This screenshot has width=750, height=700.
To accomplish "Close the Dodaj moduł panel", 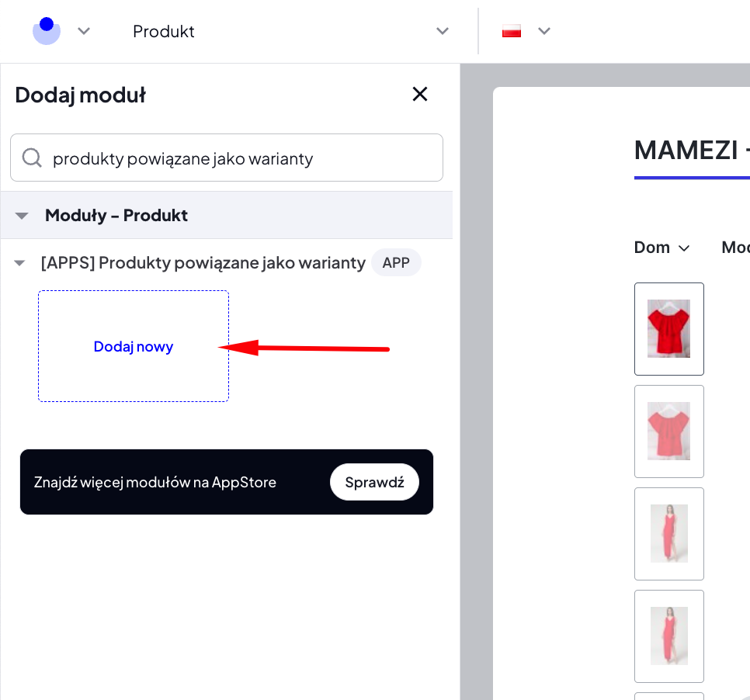I will click(x=419, y=94).
